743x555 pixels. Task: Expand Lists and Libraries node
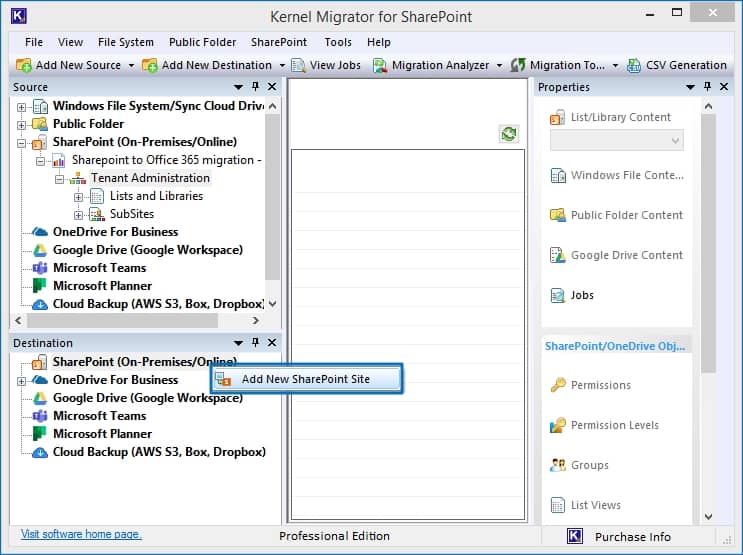[79, 197]
